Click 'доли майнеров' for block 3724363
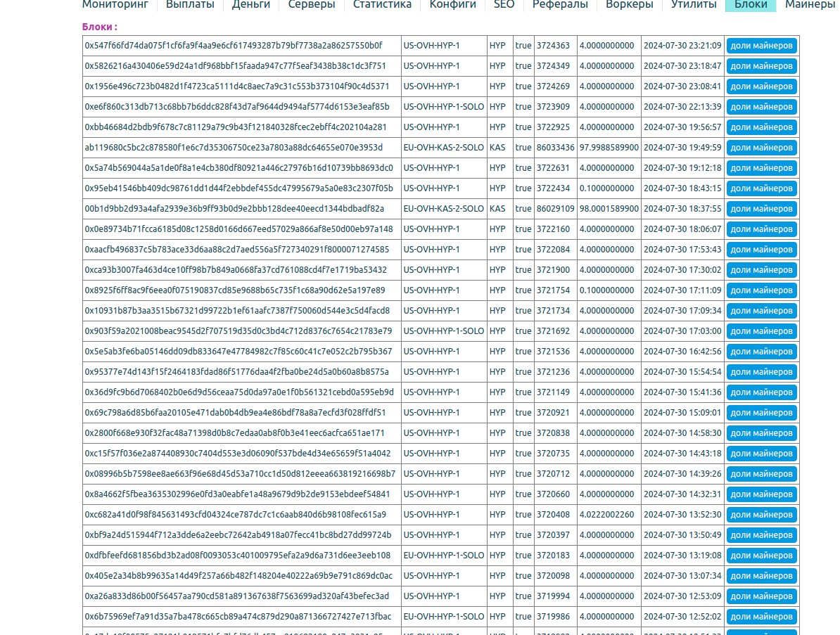Image resolution: width=840 pixels, height=635 pixels. (x=761, y=46)
